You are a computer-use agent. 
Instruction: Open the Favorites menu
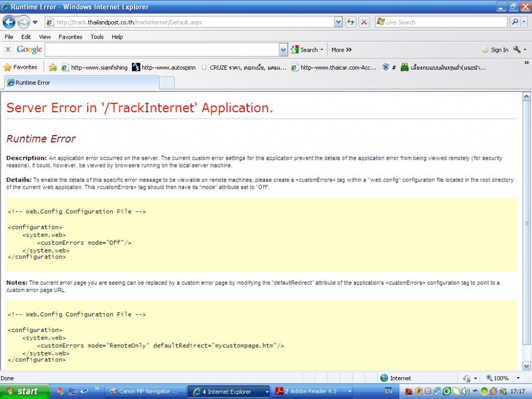point(70,37)
